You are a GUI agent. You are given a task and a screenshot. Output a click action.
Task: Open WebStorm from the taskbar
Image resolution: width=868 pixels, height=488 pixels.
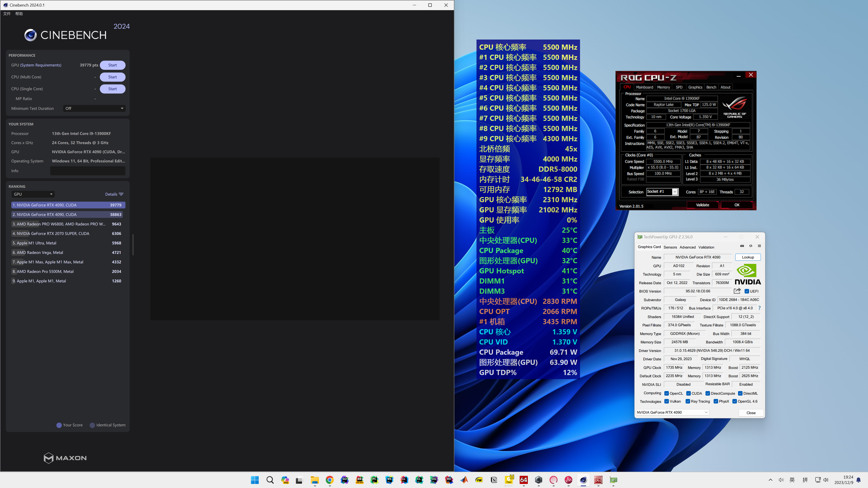pyautogui.click(x=389, y=480)
